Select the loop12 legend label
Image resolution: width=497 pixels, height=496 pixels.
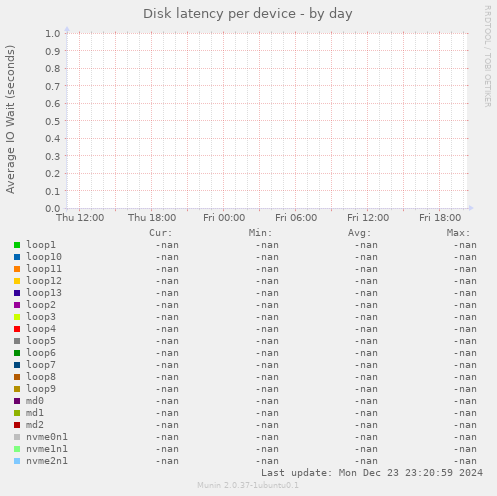click(44, 281)
